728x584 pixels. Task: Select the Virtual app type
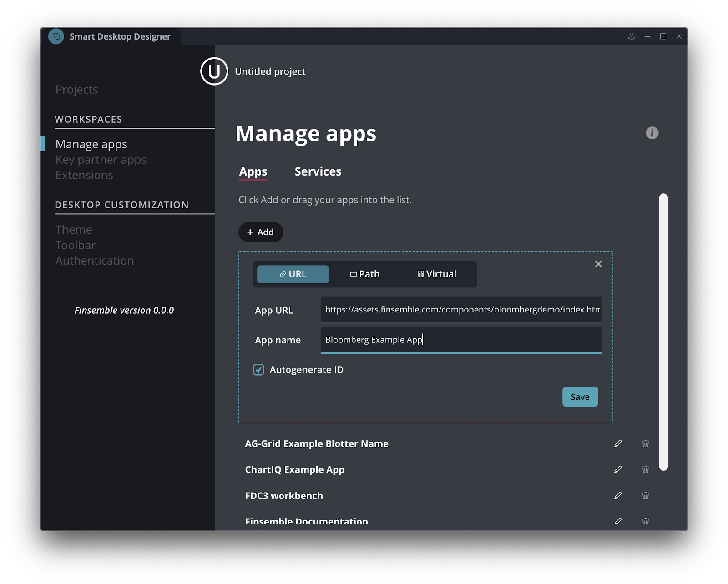point(437,274)
